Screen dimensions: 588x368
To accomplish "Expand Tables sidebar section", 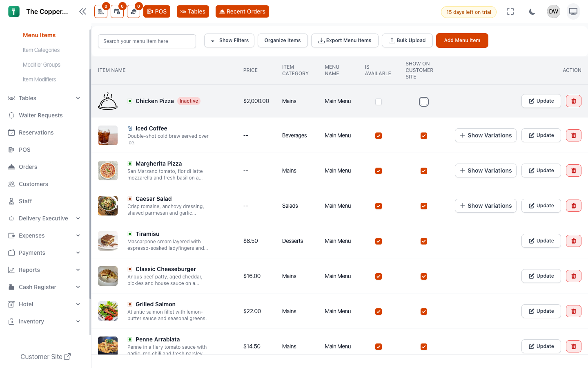I will point(45,98).
